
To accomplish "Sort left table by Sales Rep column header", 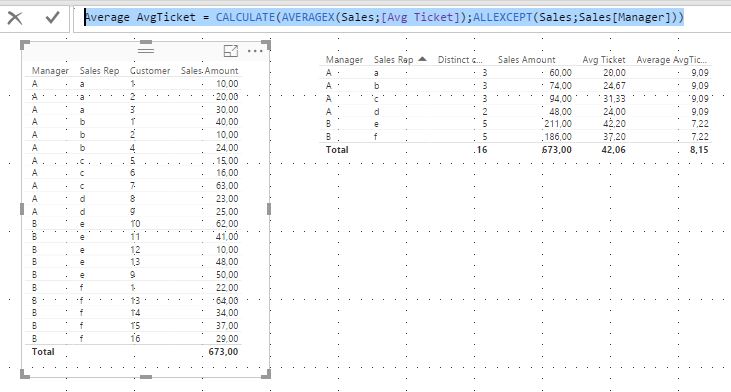I will 99,71.
